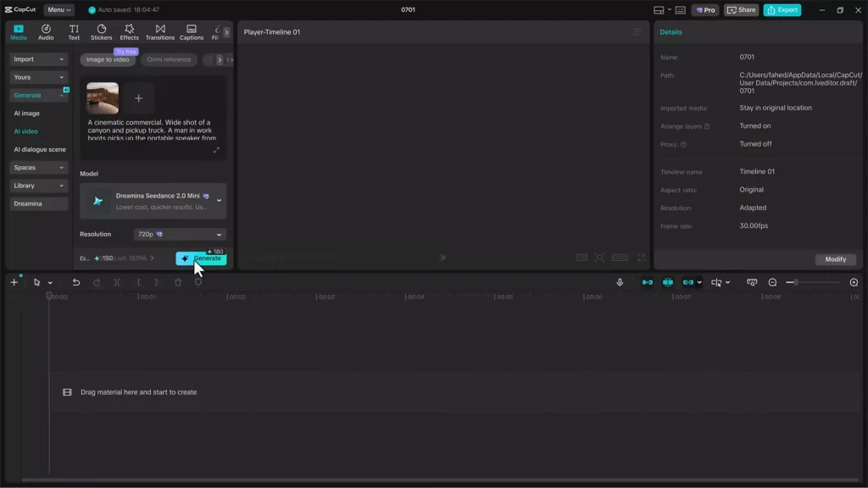868x488 pixels.
Task: Open the Pro subscription button
Action: click(705, 10)
